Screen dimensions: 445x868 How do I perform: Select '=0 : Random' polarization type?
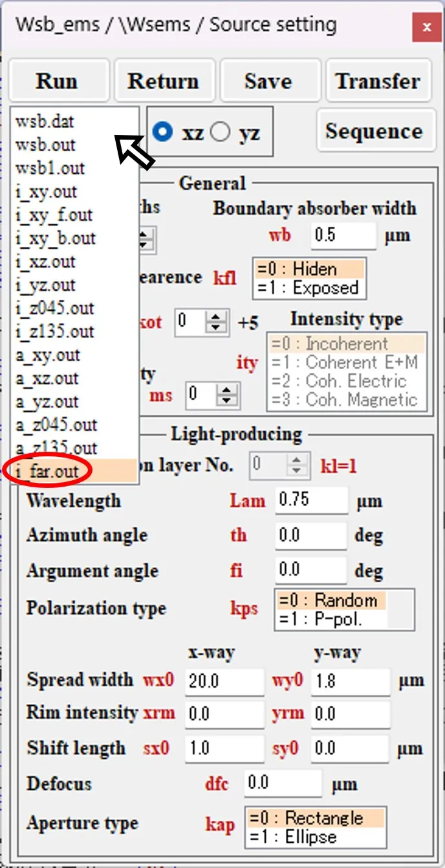click(332, 600)
